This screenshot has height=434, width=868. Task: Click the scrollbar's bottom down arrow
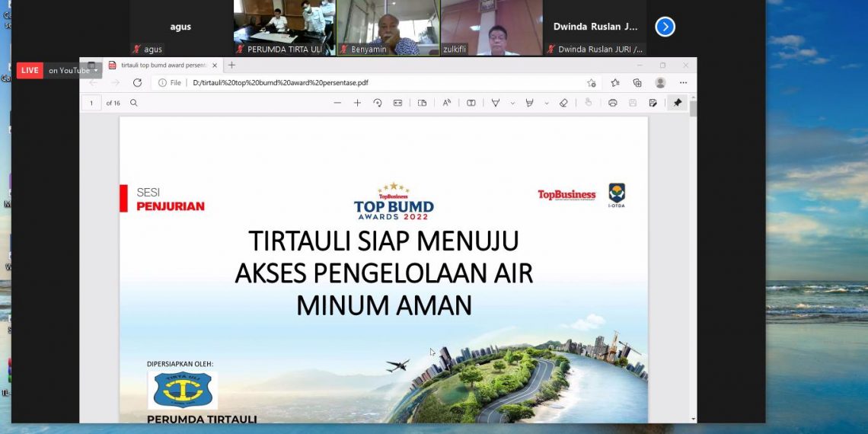[693, 419]
